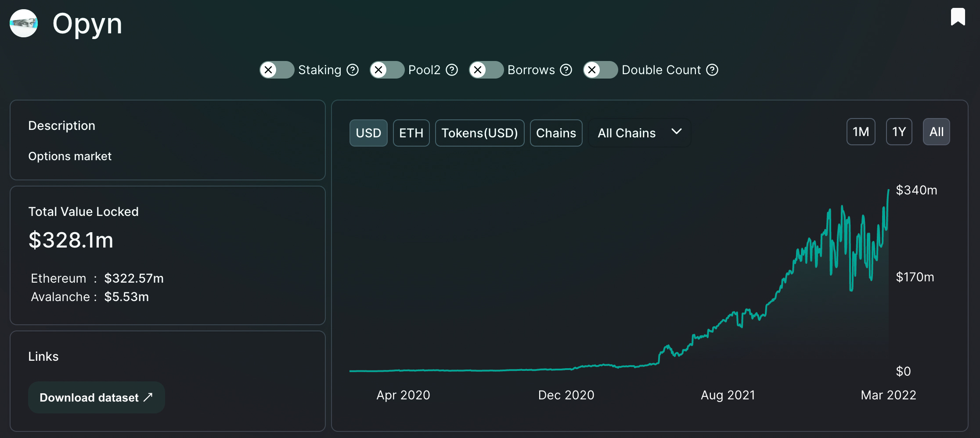Screen dimensions: 980x438
Task: Click the Ethereum $322.57m value
Action: click(x=134, y=278)
